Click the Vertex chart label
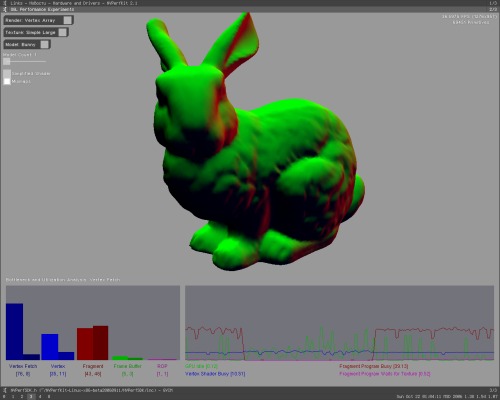 58,366
